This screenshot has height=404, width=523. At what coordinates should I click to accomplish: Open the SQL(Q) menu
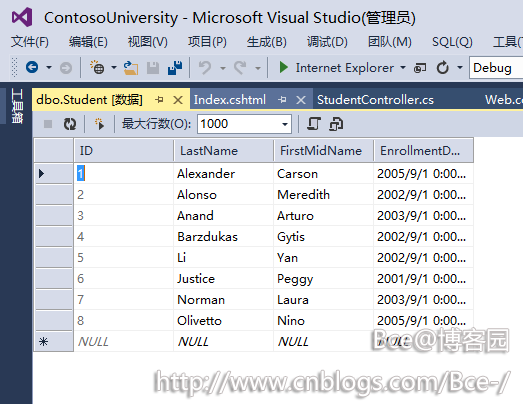[452, 42]
